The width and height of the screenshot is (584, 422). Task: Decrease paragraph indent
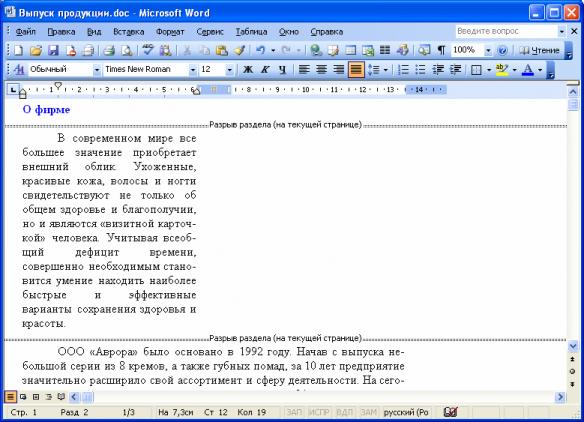pos(438,70)
